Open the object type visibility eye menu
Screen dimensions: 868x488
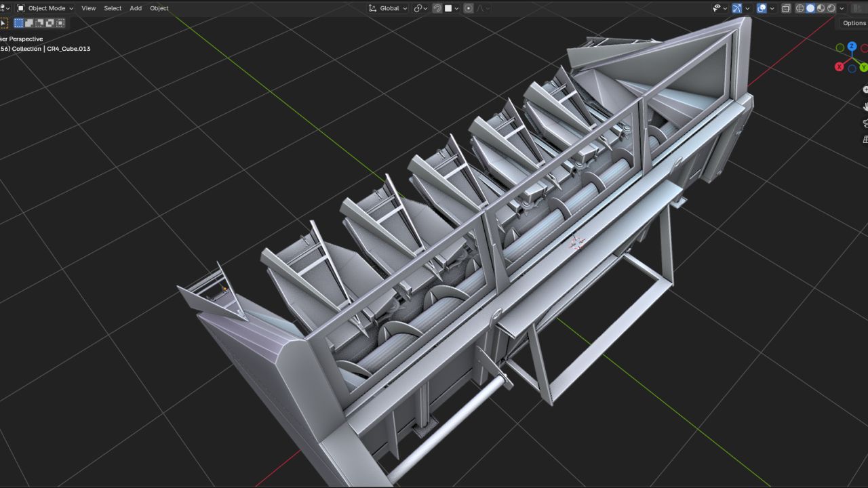719,8
